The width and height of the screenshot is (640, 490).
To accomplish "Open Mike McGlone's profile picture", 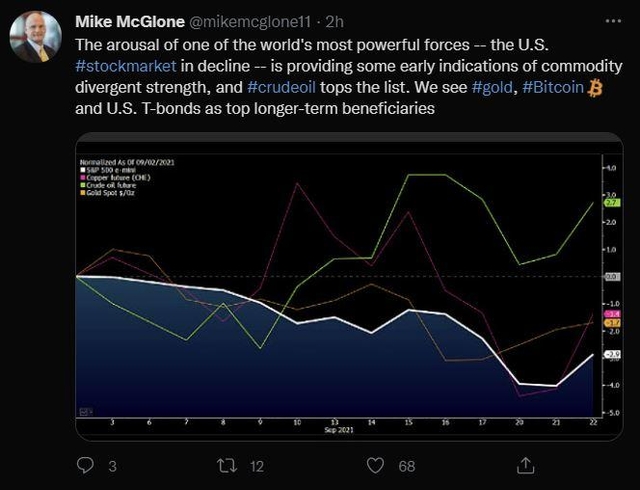I will point(36,38).
